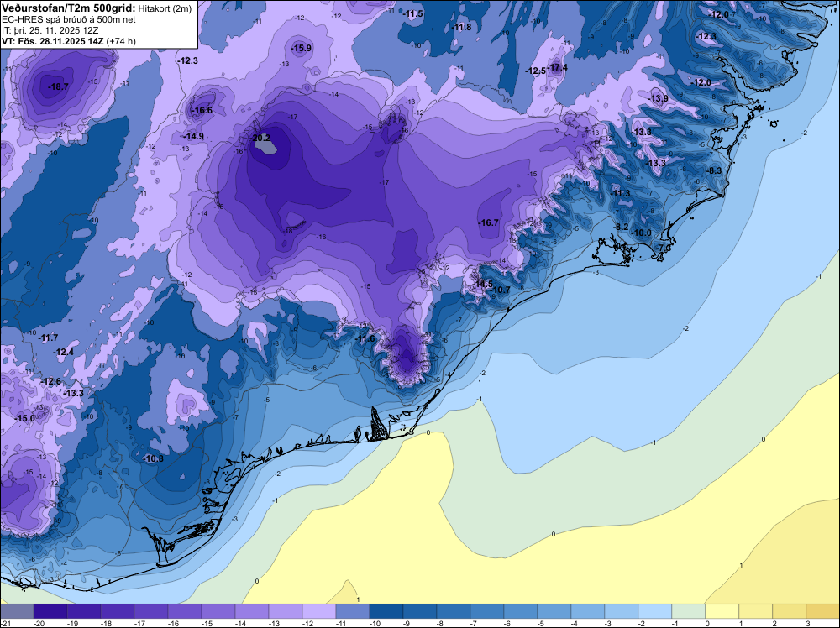Select the -8.3 temperature label

[714, 170]
